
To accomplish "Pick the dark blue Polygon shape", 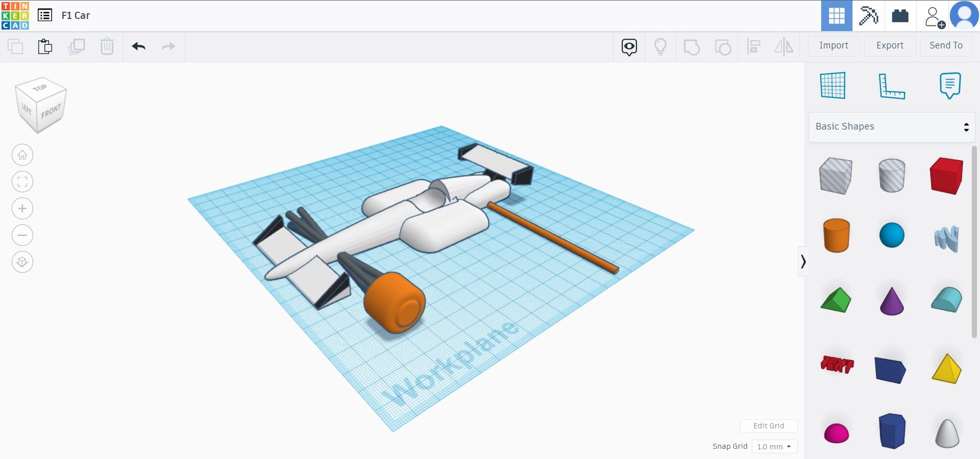I will [892, 431].
